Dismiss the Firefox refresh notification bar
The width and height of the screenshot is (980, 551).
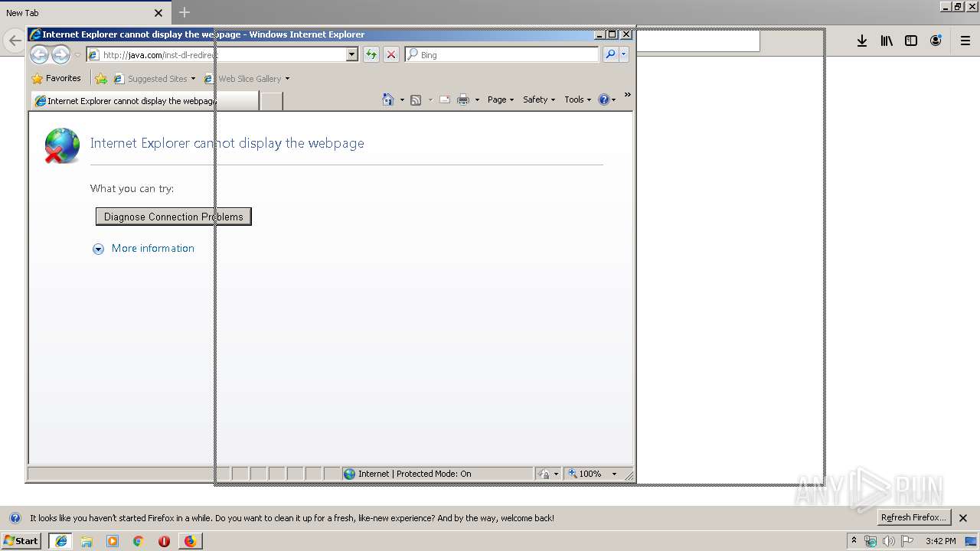[x=963, y=518]
